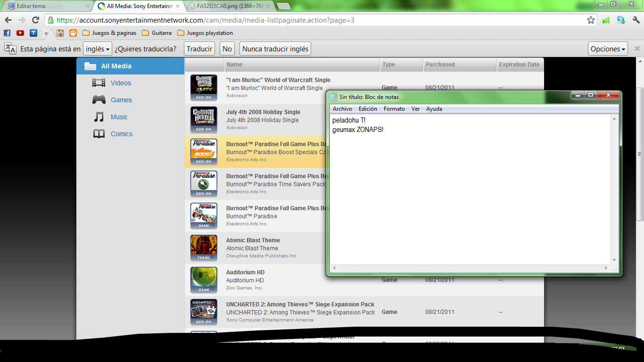Click the Music note icon

[x=99, y=117]
